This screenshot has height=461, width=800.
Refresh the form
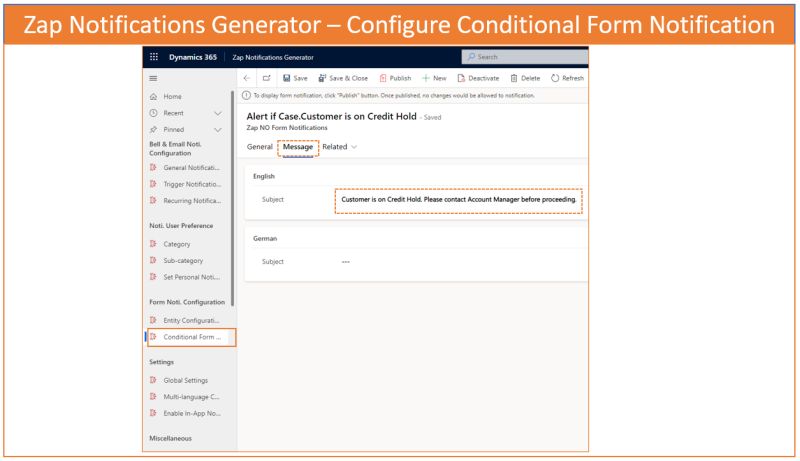567,78
